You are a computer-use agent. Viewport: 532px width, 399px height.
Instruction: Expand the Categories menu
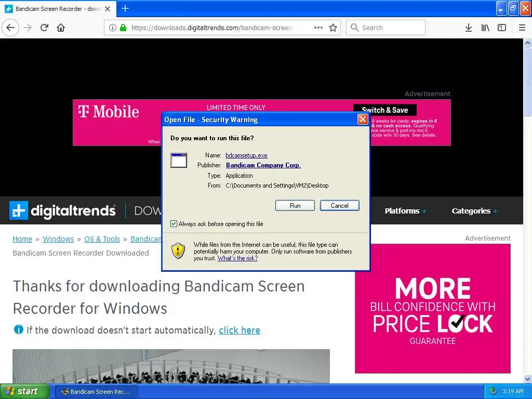[475, 211]
